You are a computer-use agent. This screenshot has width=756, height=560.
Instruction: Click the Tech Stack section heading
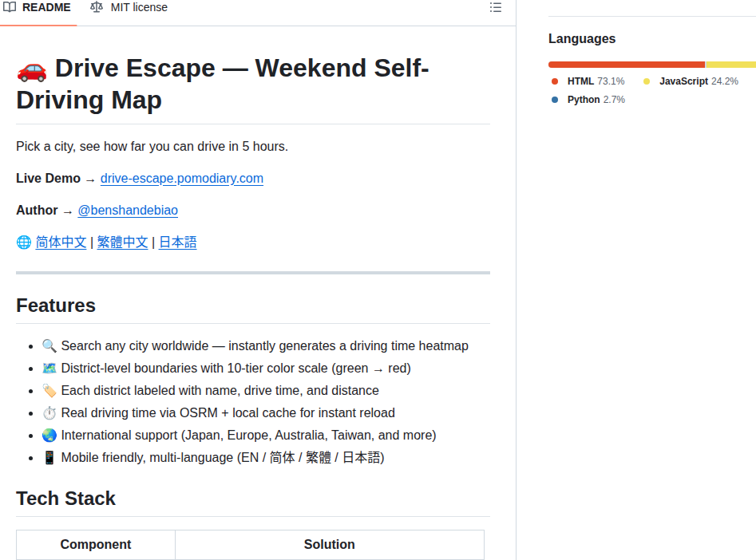66,499
